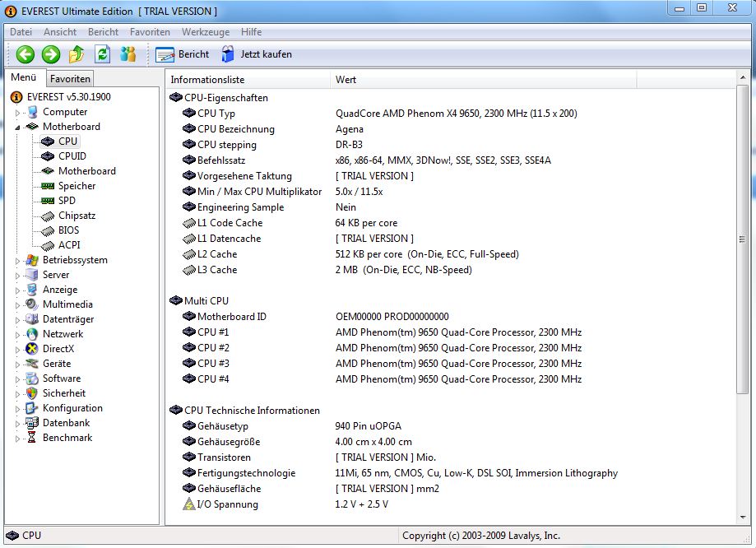
Task: Open the Bericht menu
Action: 103,32
